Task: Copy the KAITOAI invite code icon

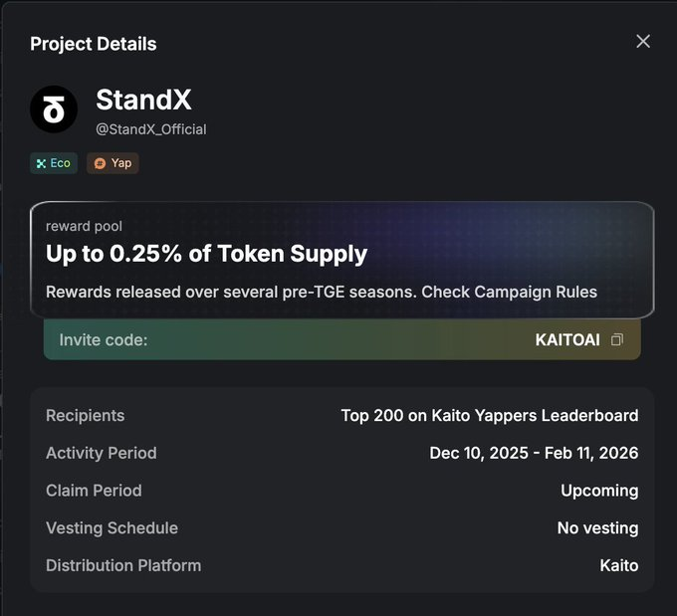Action: click(617, 340)
